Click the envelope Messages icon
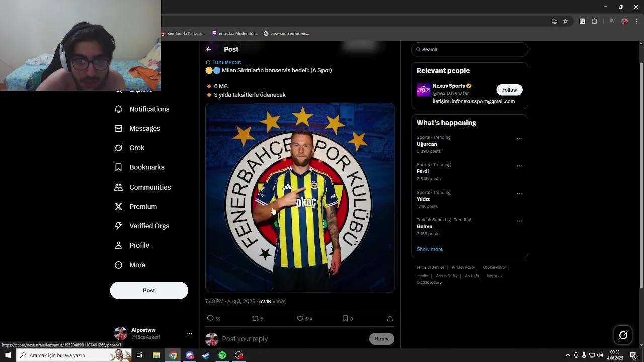The width and height of the screenshot is (644, 362). pos(118,129)
